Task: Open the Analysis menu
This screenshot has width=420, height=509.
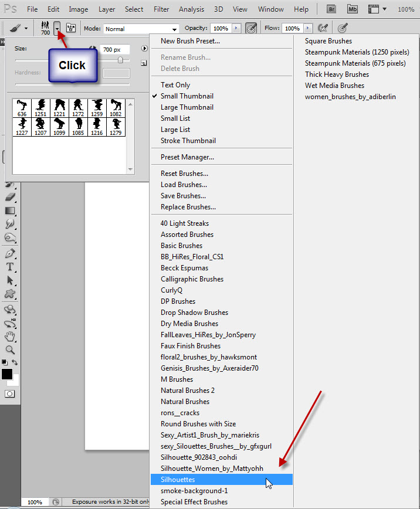Action: [x=191, y=9]
